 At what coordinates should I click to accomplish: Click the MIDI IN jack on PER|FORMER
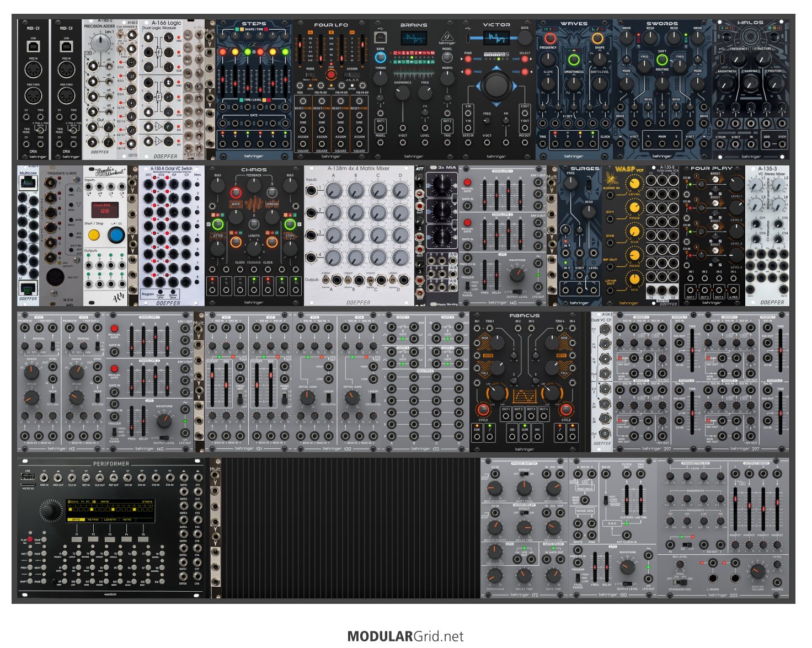44,478
